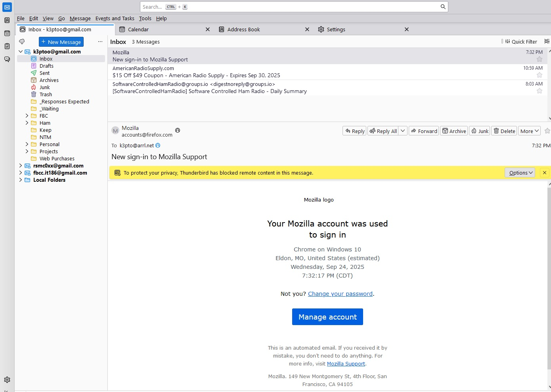Viewport: 551px width, 392px height.
Task: Switch to the Calendar tab
Action: [x=165, y=29]
